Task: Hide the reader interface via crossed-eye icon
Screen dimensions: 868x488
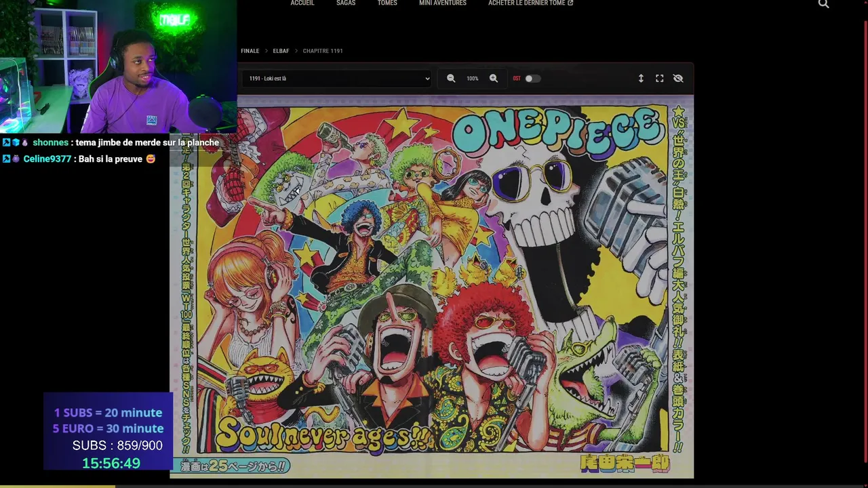Action: pos(678,79)
